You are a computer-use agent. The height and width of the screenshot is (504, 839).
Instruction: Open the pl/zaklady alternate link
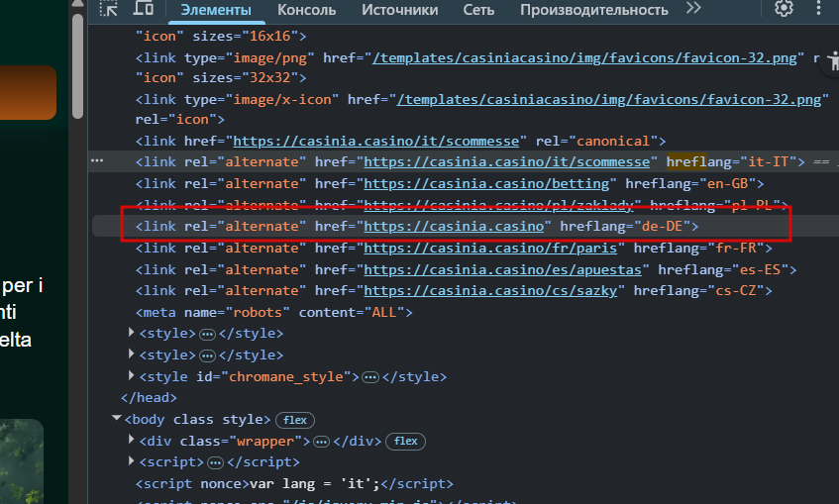[498, 205]
